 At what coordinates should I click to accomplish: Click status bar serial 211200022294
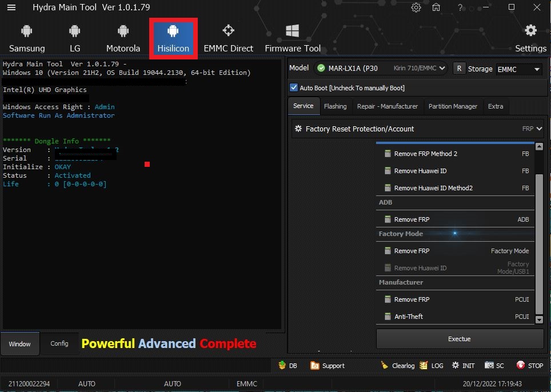point(29,383)
